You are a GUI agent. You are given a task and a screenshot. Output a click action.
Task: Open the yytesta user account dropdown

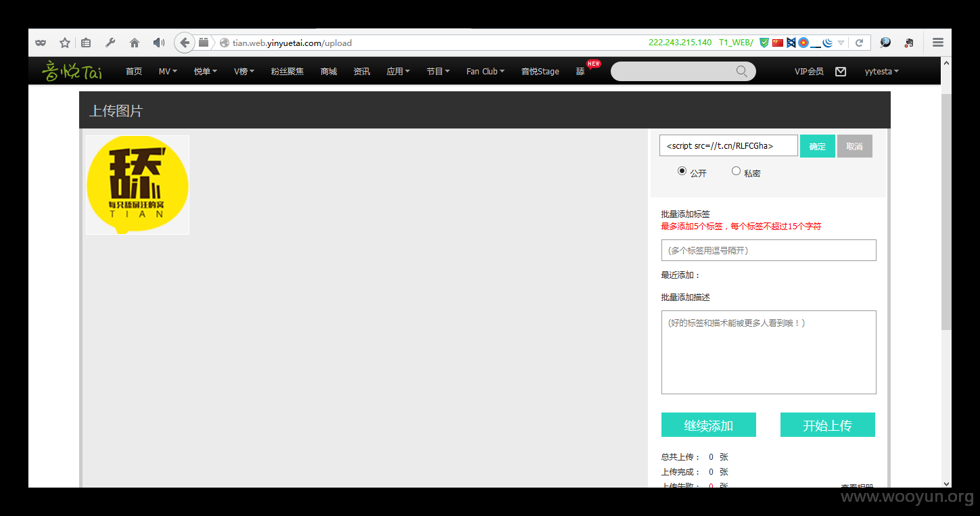coord(882,71)
